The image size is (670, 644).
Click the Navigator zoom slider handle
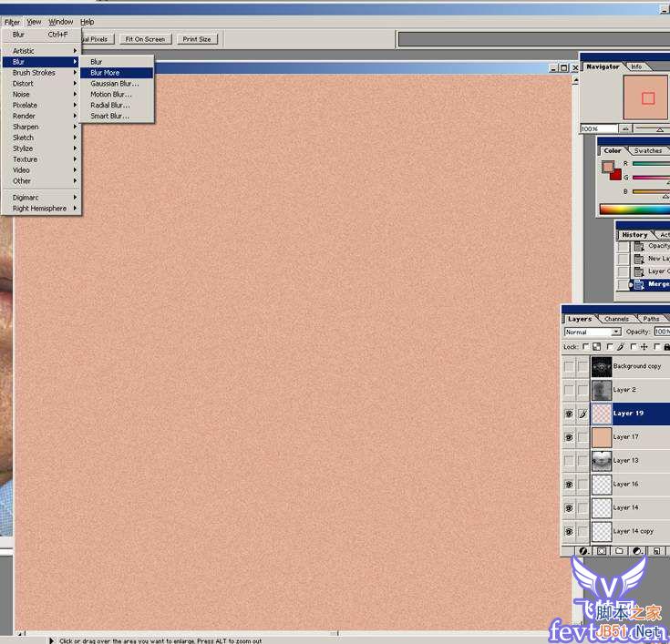(x=660, y=129)
